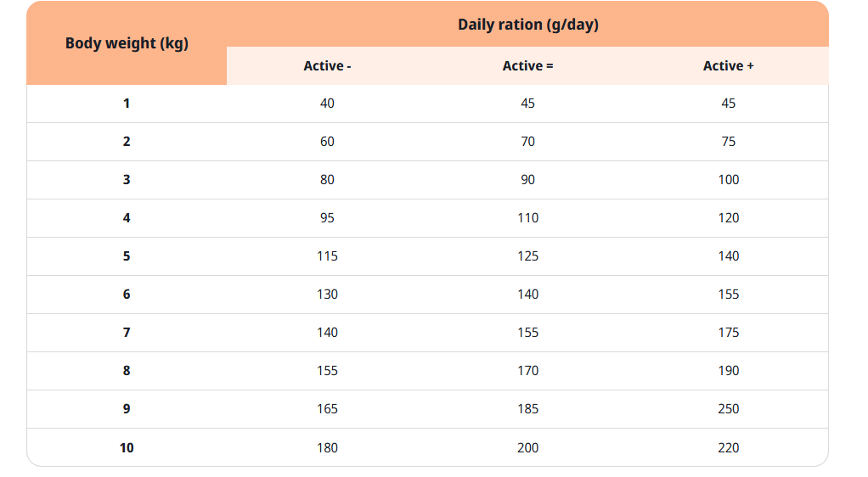Click Active + value 250 for 9 kg
Screen dimensions: 868x477
[x=728, y=409]
